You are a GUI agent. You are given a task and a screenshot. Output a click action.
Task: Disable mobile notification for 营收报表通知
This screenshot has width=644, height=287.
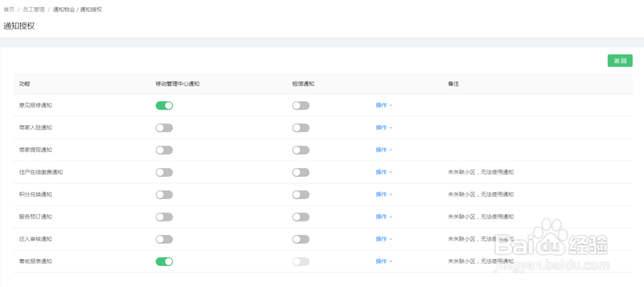coord(164,261)
